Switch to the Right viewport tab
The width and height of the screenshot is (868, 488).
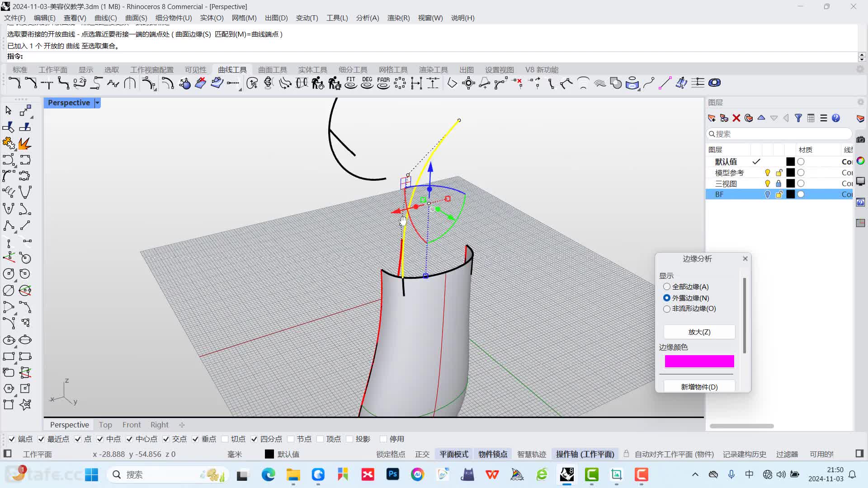pos(159,425)
